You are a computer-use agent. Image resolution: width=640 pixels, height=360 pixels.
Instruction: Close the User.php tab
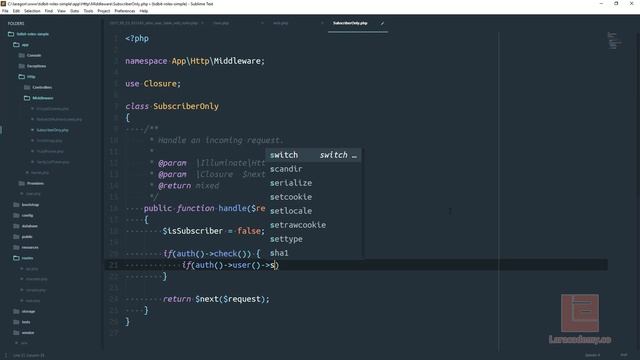point(262,23)
